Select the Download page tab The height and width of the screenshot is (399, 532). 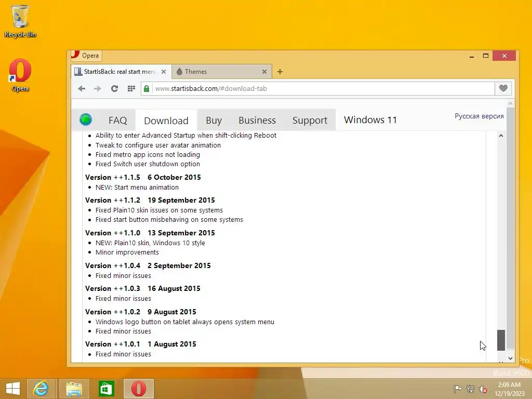tap(166, 121)
